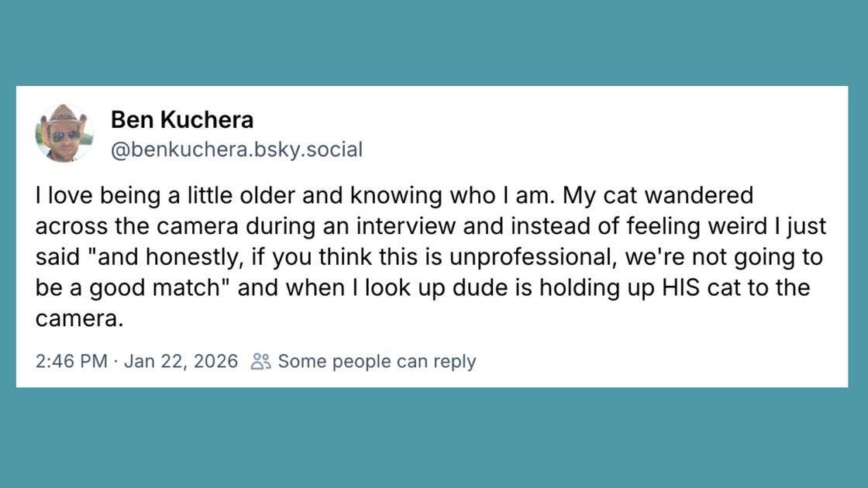Open the @benkuchera.bsky.social handle link

236,149
